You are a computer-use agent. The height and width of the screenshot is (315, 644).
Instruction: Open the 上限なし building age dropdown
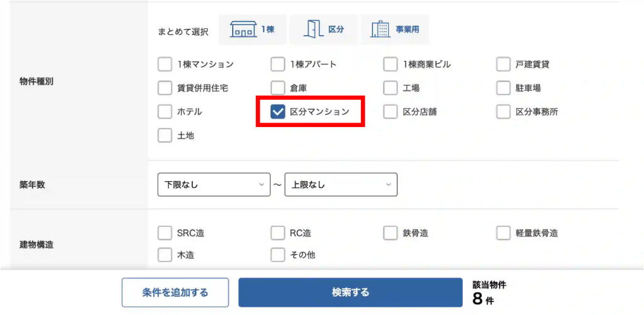341,185
